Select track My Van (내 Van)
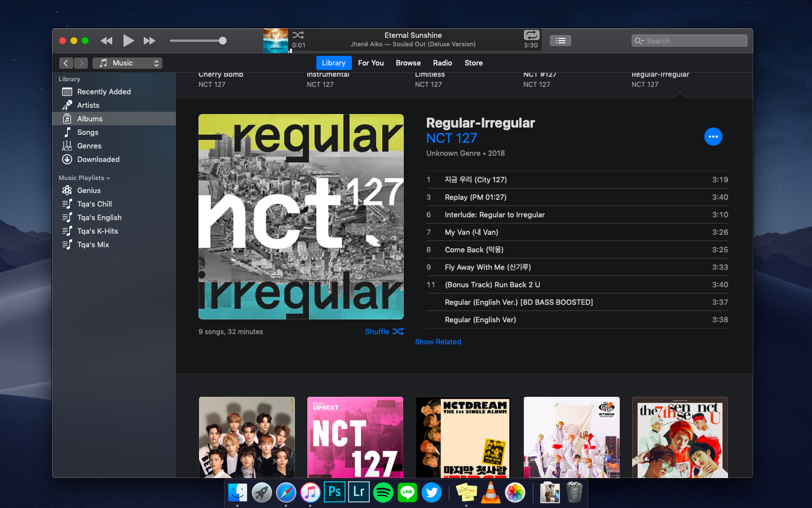Screen dimensions: 812x508 [x=577, y=232]
